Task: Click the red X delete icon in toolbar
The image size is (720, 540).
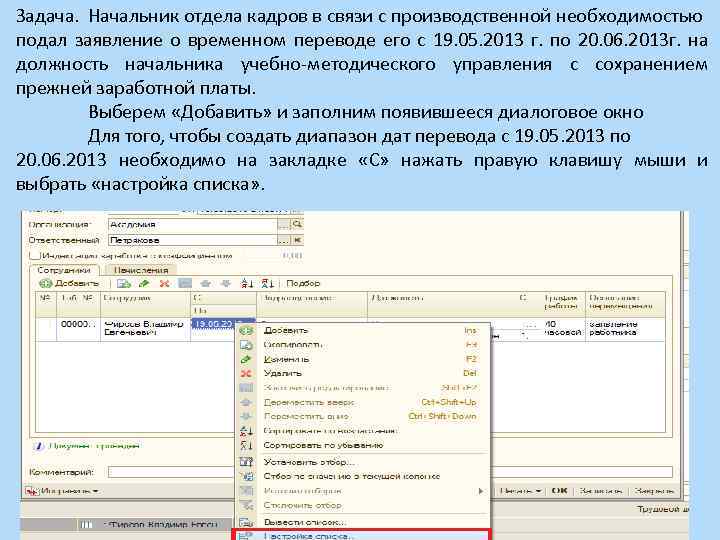Action: [x=164, y=284]
